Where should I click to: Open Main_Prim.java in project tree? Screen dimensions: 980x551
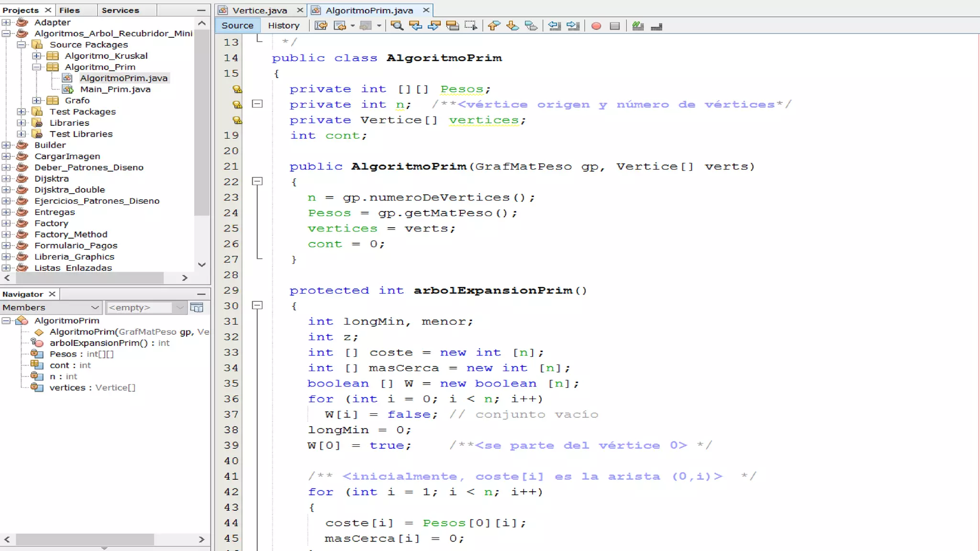(115, 89)
